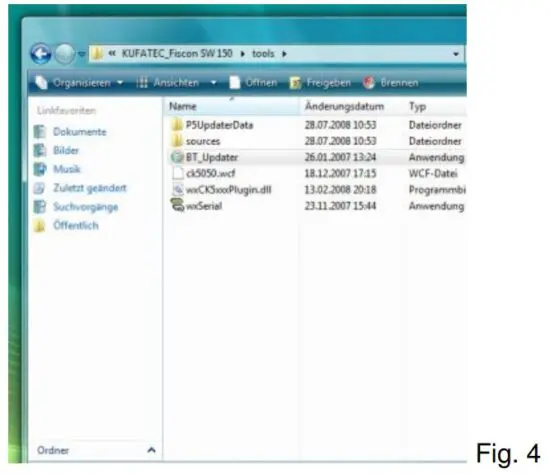
Task: Click the ck5050.wcf blank file icon
Action: click(x=178, y=173)
